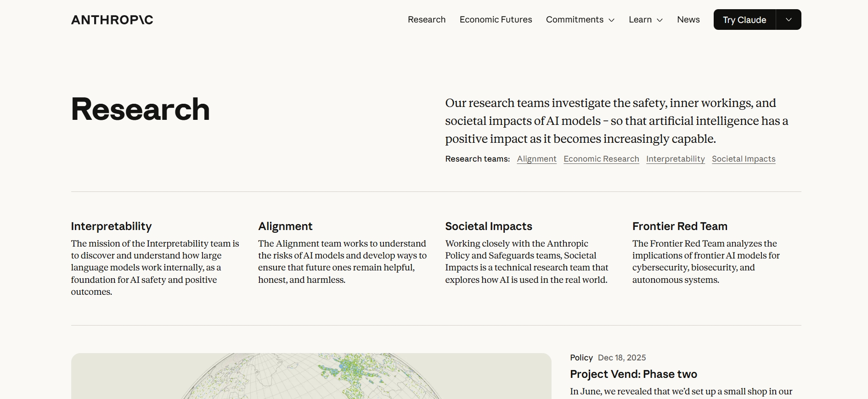Viewport: 868px width, 399px height.
Task: Select the Interpretability research team link
Action: pyautogui.click(x=675, y=159)
